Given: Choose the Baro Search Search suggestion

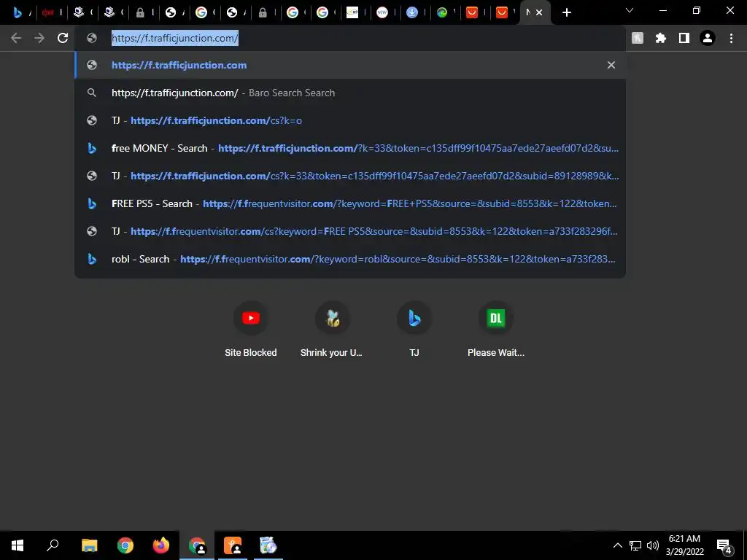Looking at the screenshot, I should pyautogui.click(x=350, y=93).
